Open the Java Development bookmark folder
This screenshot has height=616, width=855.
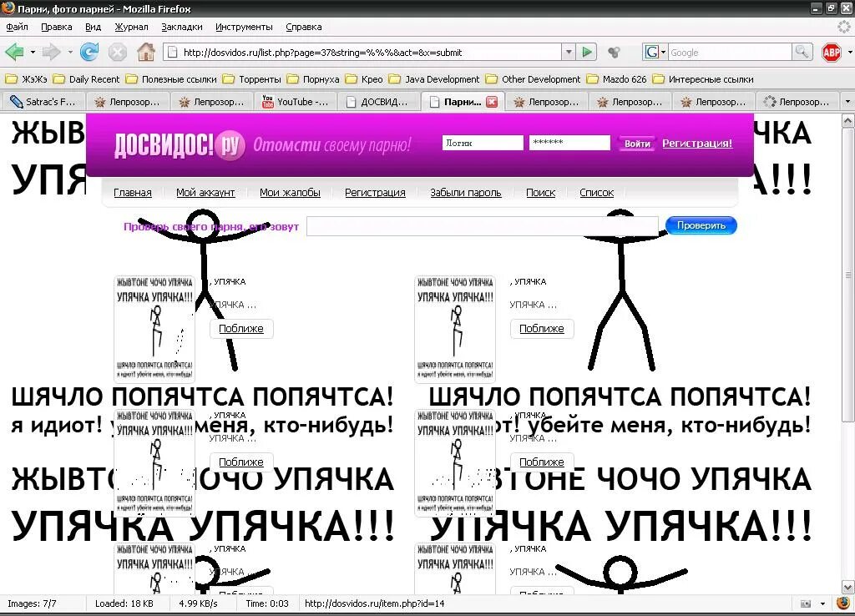tap(434, 79)
